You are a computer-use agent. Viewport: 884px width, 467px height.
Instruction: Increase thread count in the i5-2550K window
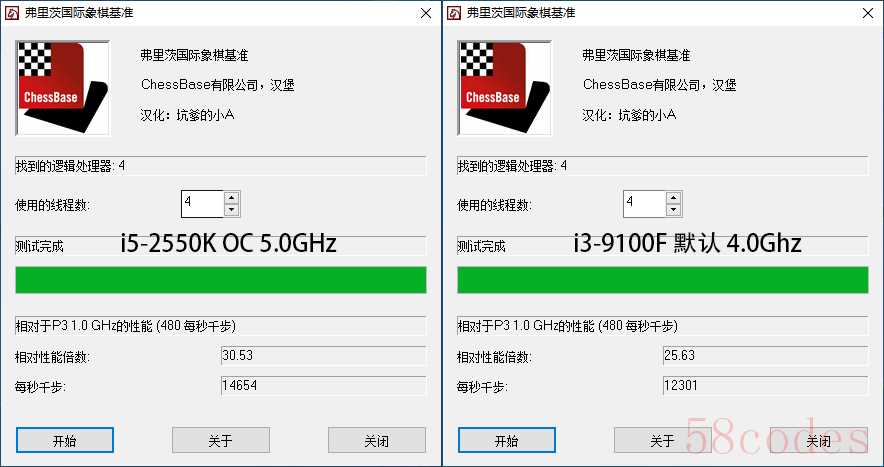232,197
